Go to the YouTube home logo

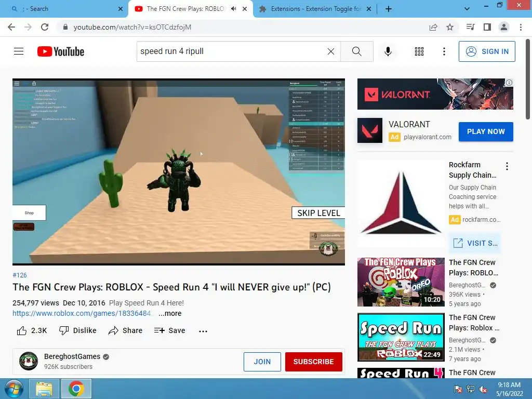click(x=61, y=51)
